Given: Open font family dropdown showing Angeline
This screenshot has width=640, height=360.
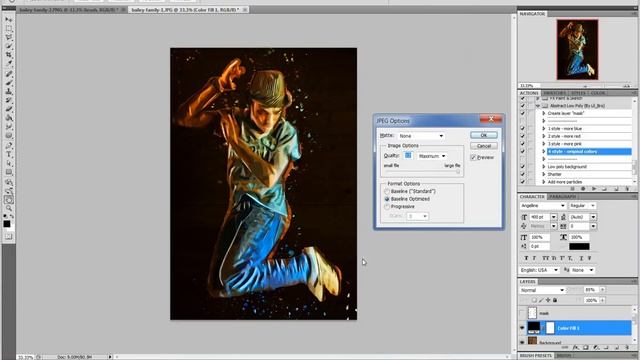Looking at the screenshot, I should pyautogui.click(x=542, y=206).
